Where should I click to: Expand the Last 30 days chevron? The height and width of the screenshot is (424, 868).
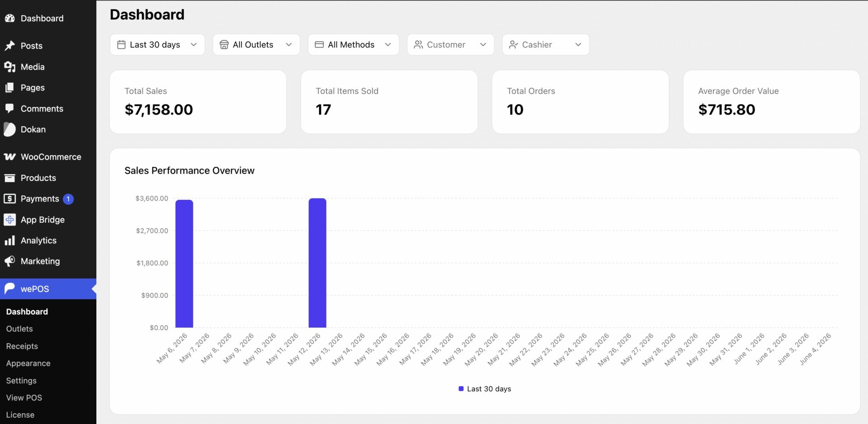click(193, 45)
